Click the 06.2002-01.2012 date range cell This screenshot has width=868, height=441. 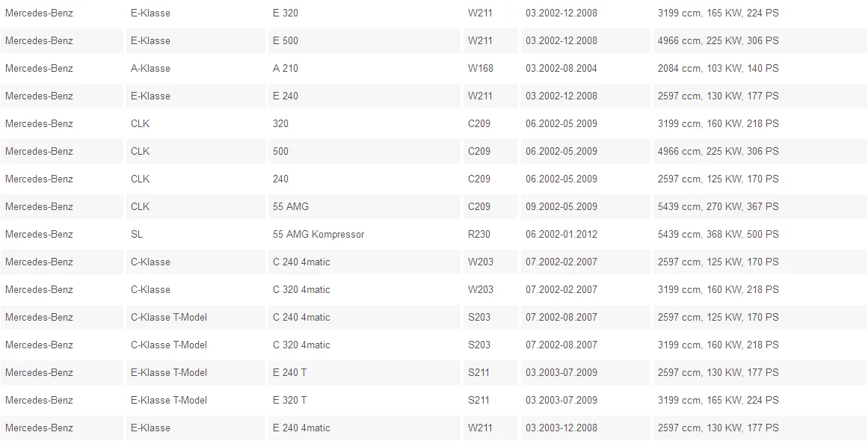tap(585, 234)
